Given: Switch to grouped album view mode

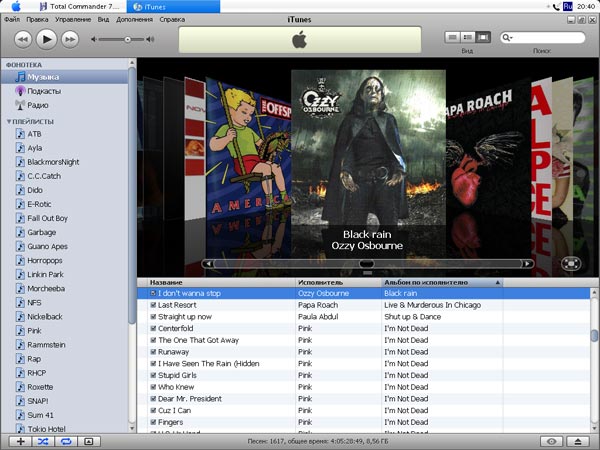Looking at the screenshot, I should [x=468, y=37].
